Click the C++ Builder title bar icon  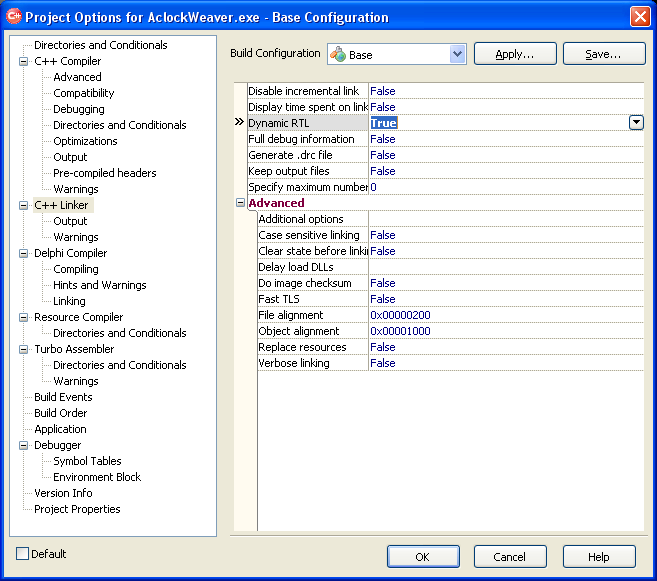tap(13, 16)
